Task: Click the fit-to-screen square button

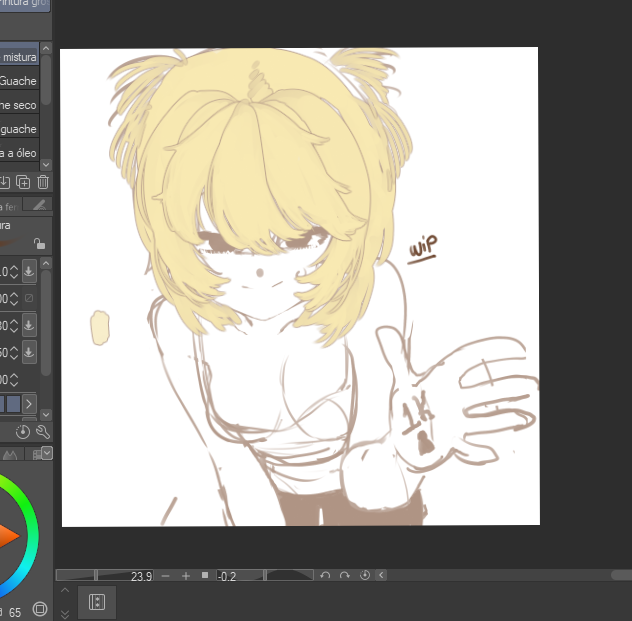Action: pyautogui.click(x=205, y=575)
